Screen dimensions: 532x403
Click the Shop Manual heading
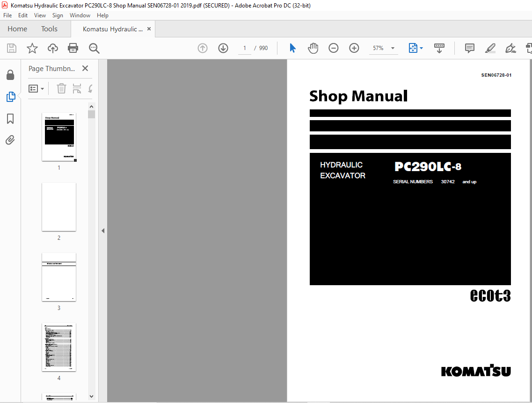358,96
